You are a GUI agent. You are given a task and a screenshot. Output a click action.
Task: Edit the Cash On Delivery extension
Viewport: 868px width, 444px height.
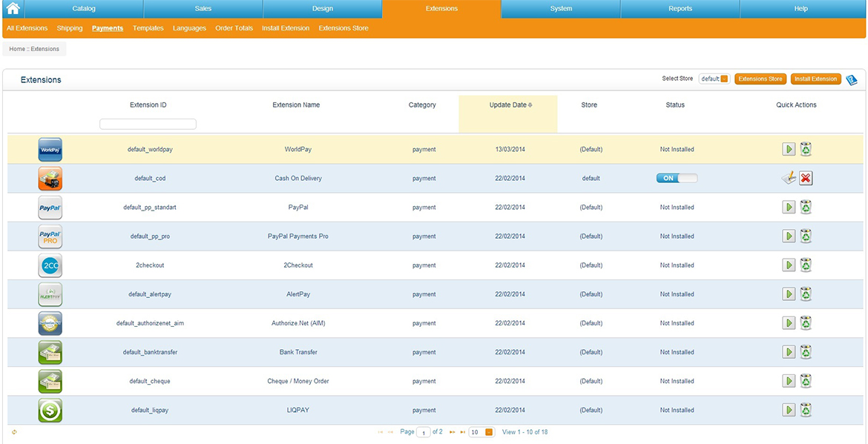click(x=789, y=178)
